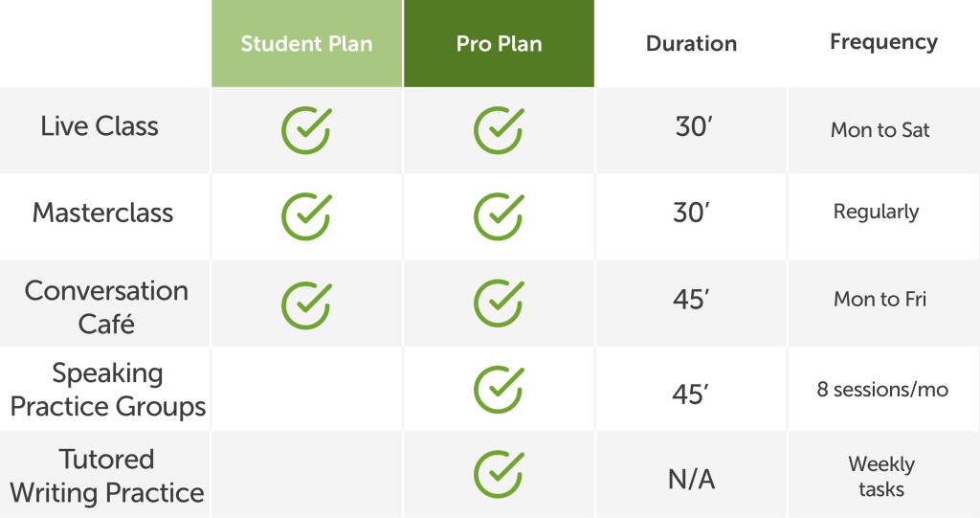Viewport: 980px width, 518px height.
Task: Select the Pro Plan header tab
Action: [499, 44]
